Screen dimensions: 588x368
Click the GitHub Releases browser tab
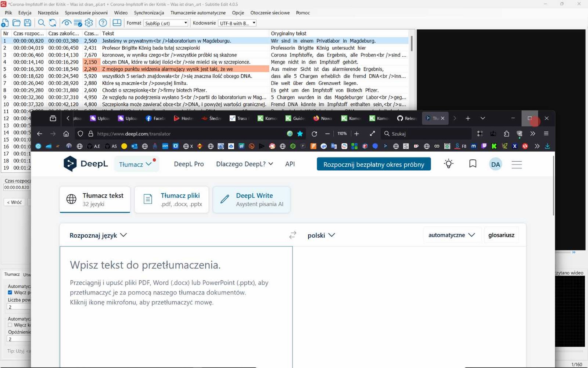click(x=407, y=118)
